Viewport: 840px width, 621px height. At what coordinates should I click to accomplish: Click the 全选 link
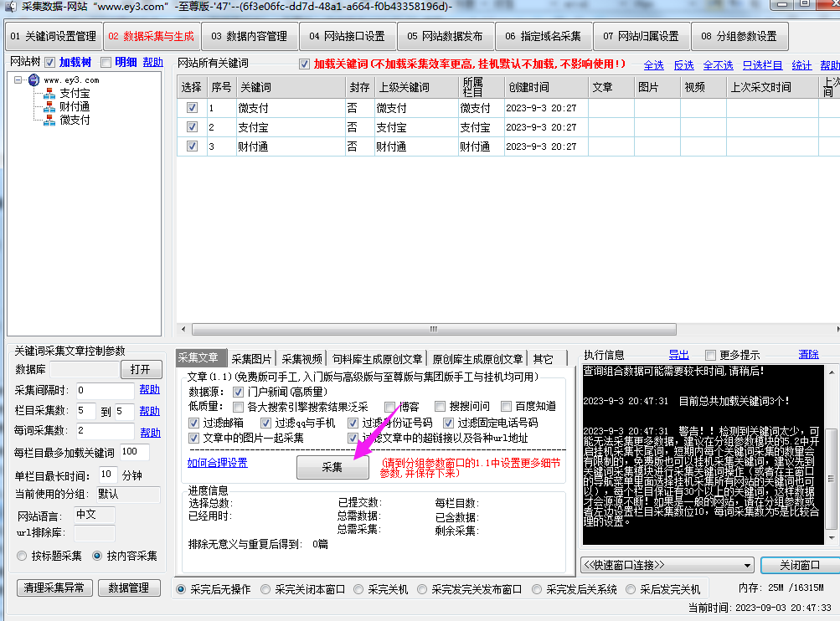click(x=653, y=65)
